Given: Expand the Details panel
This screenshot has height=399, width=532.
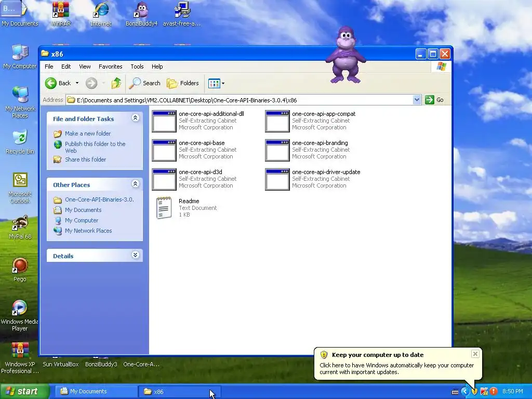Looking at the screenshot, I should click(x=136, y=255).
